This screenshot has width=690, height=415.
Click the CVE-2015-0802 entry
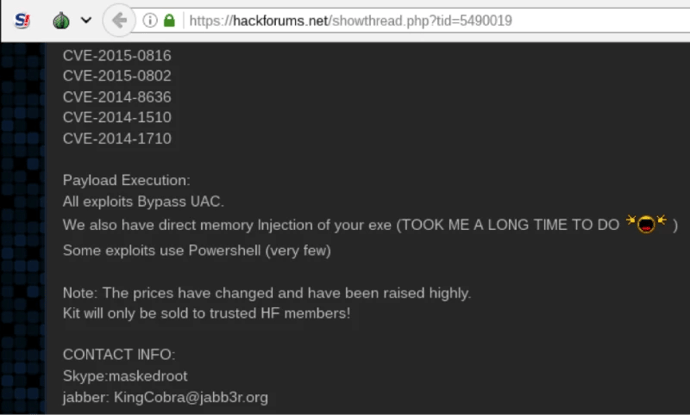click(116, 76)
